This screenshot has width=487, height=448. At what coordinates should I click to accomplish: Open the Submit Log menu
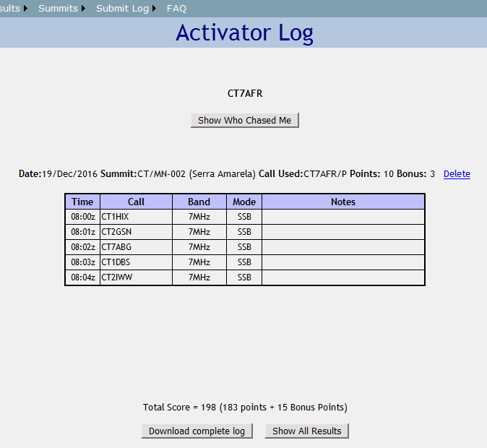click(x=126, y=9)
